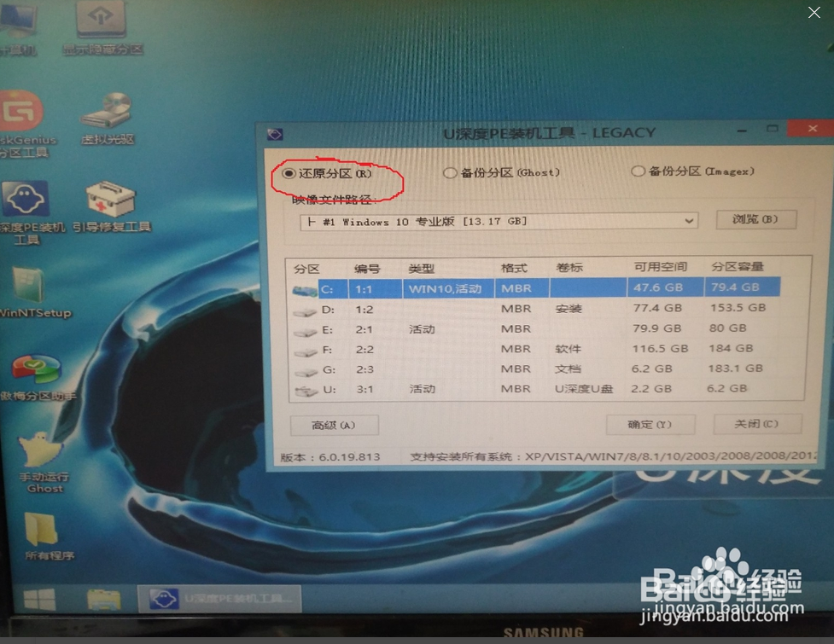
Task: Close the image viewer with the top-right X
Action: click(814, 12)
